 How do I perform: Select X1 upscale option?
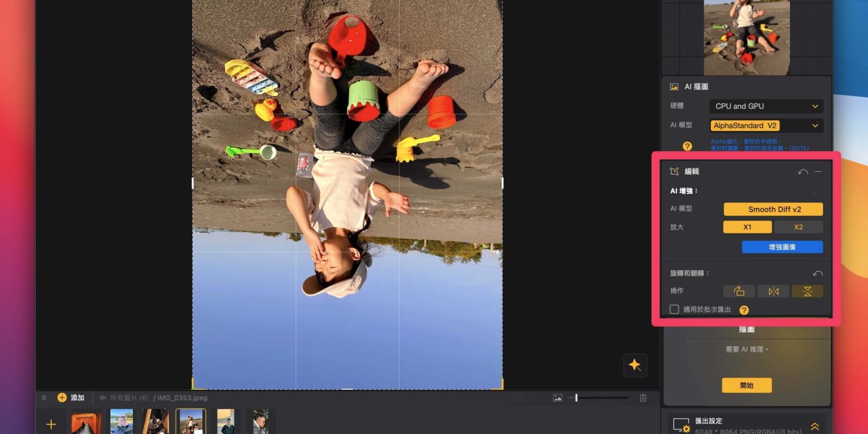747,227
